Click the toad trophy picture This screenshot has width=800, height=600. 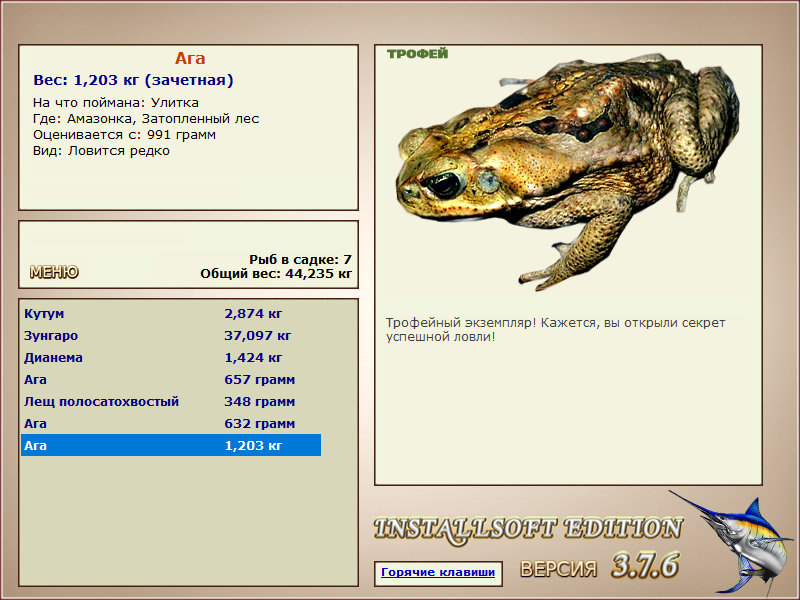pos(567,171)
